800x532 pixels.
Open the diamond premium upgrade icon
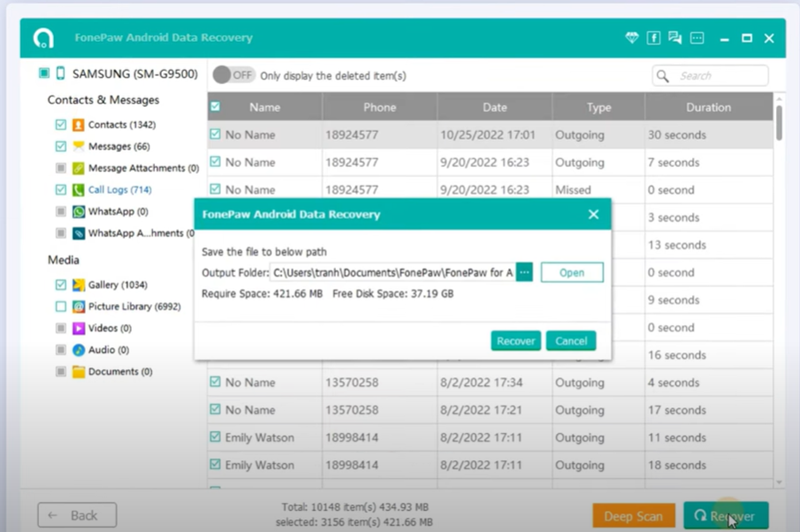[x=632, y=38]
